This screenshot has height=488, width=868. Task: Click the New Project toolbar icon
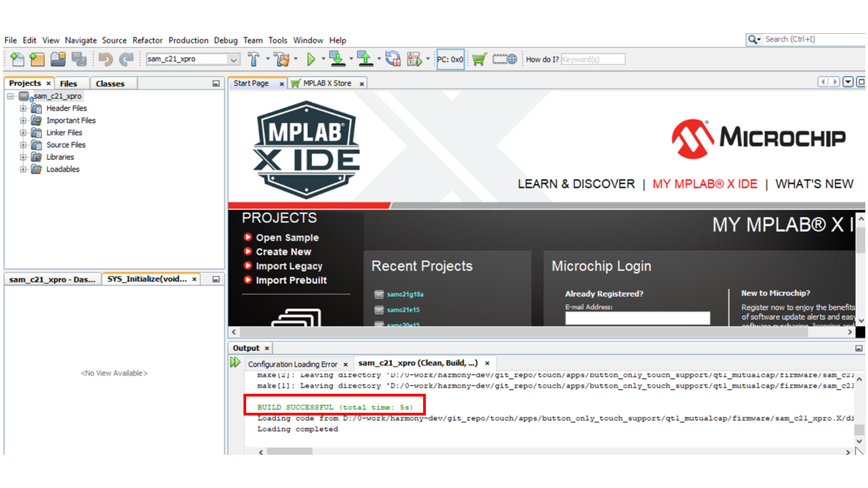pos(37,60)
